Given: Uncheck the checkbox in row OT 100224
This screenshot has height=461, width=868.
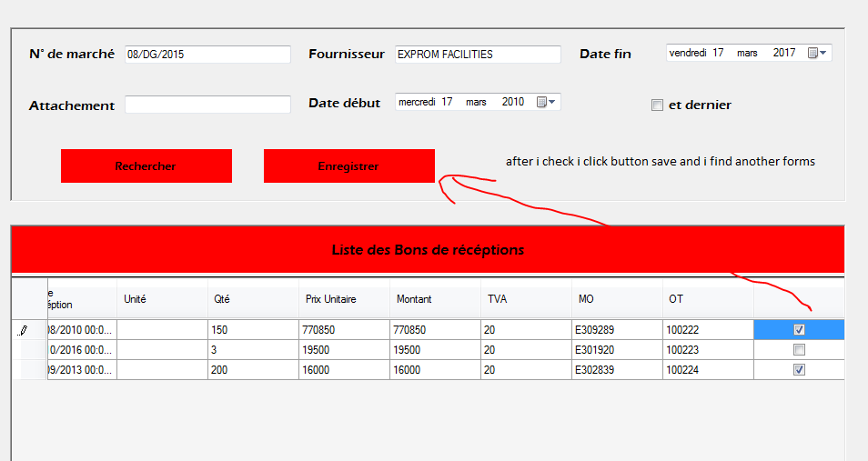Looking at the screenshot, I should (x=799, y=370).
